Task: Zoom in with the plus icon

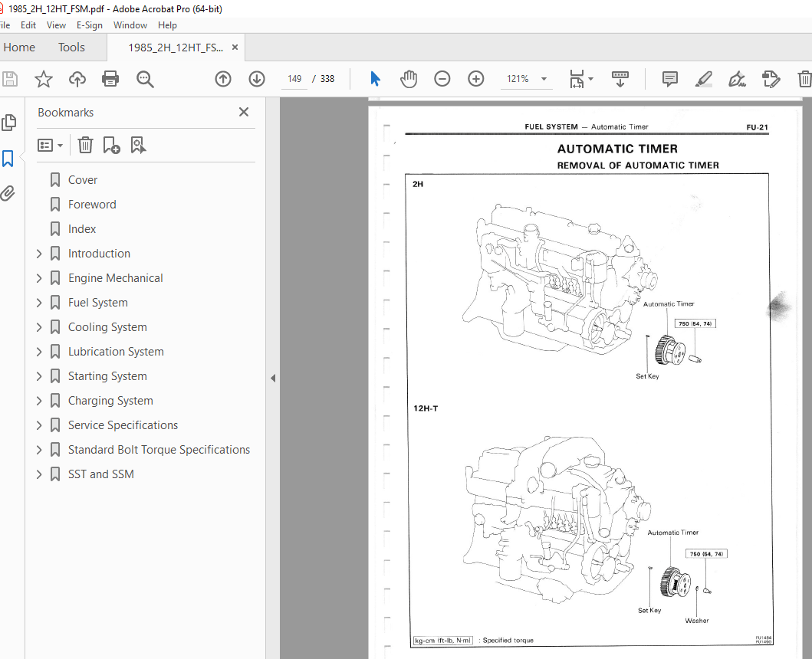Action: pos(475,78)
